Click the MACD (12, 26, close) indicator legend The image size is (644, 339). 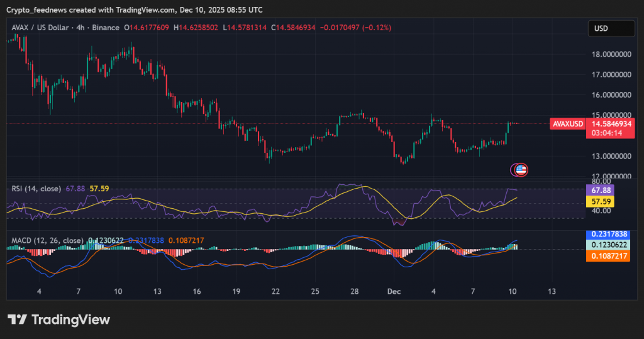48,240
